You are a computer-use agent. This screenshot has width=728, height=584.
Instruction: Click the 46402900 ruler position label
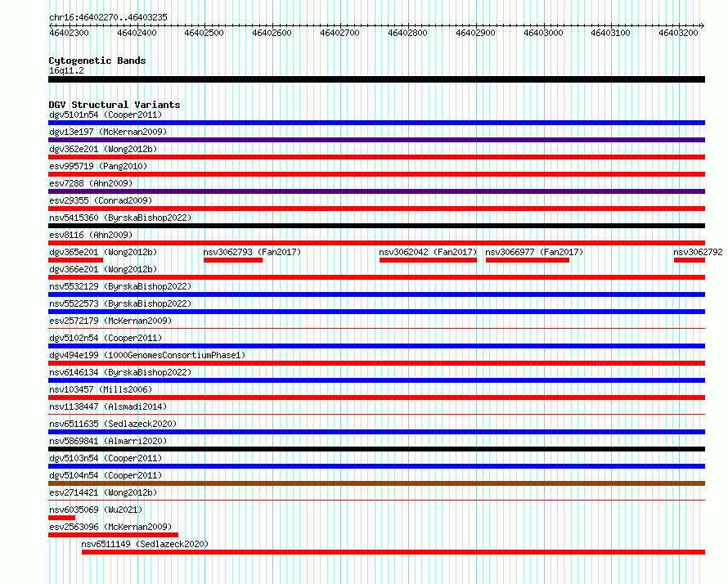tap(475, 33)
